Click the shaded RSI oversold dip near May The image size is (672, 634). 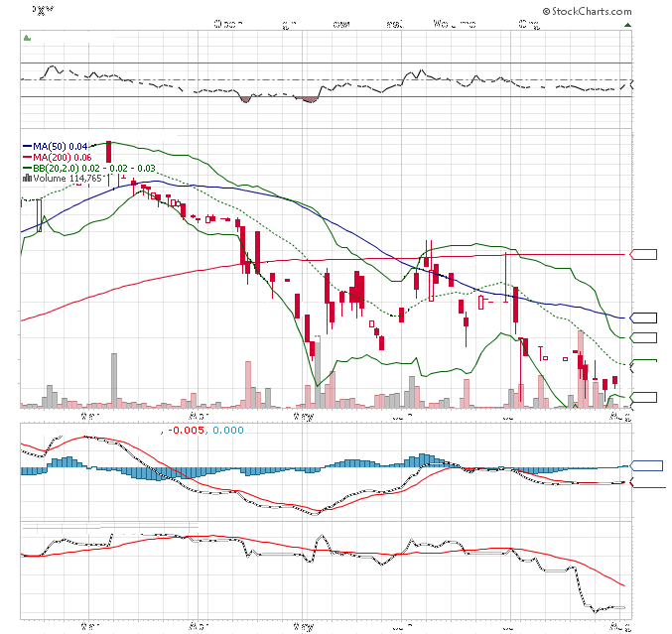(309, 100)
